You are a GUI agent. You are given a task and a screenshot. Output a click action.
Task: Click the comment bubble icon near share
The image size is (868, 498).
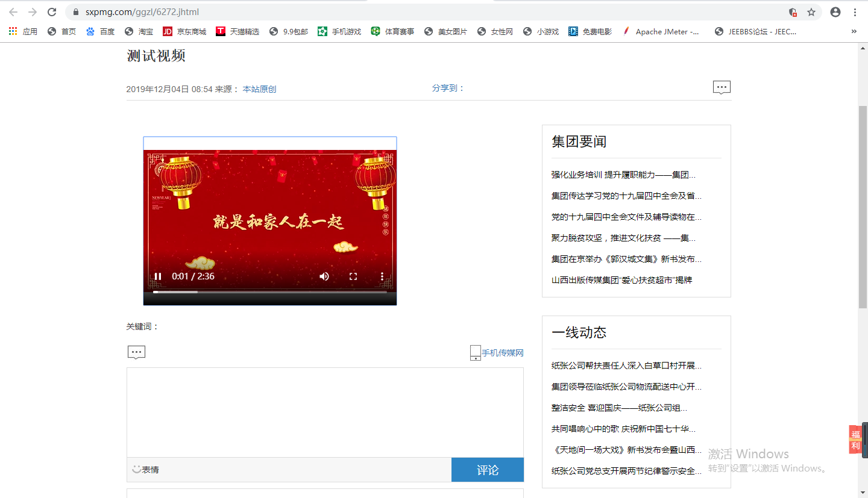[x=722, y=88]
